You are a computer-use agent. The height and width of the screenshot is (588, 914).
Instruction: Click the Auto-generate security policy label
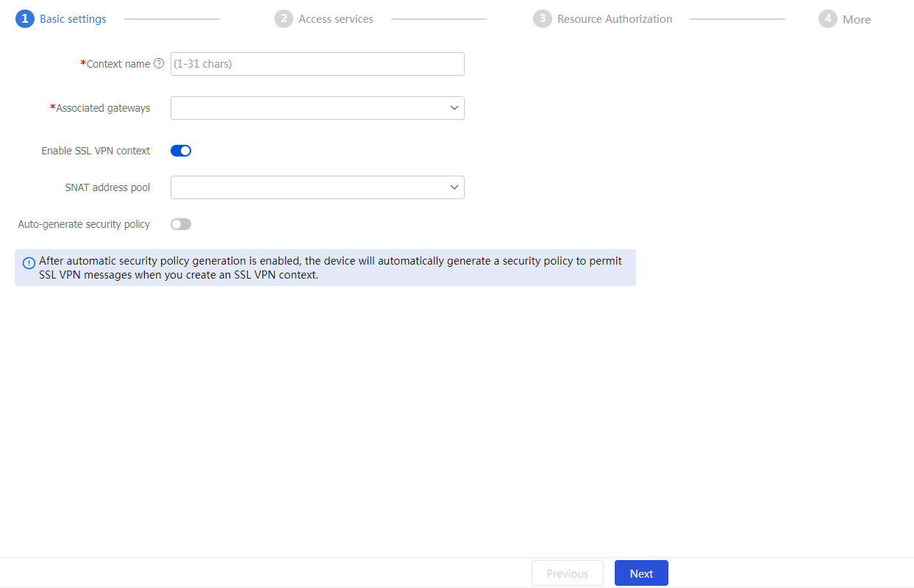click(84, 224)
